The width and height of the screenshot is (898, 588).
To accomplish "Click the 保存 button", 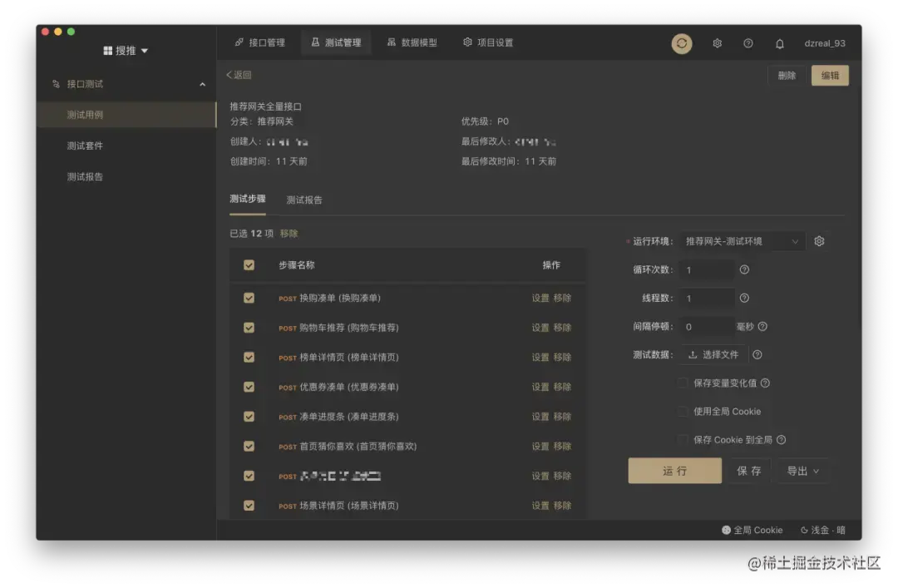I will pos(749,471).
